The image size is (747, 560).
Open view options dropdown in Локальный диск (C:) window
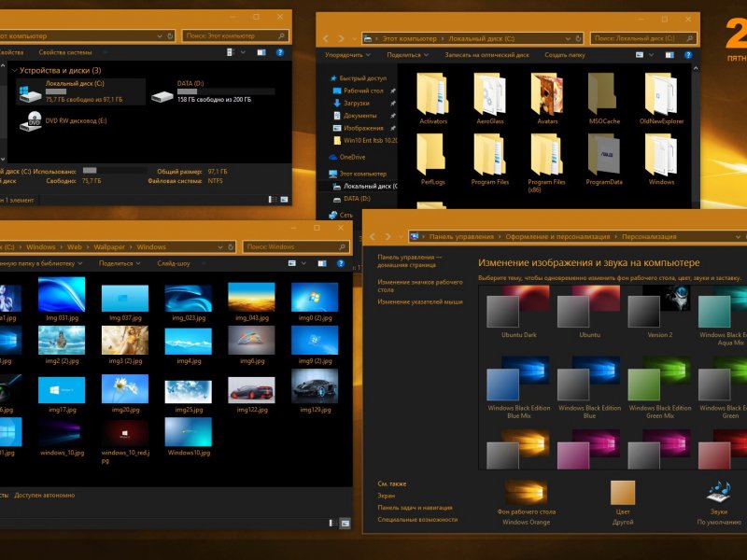click(651, 55)
